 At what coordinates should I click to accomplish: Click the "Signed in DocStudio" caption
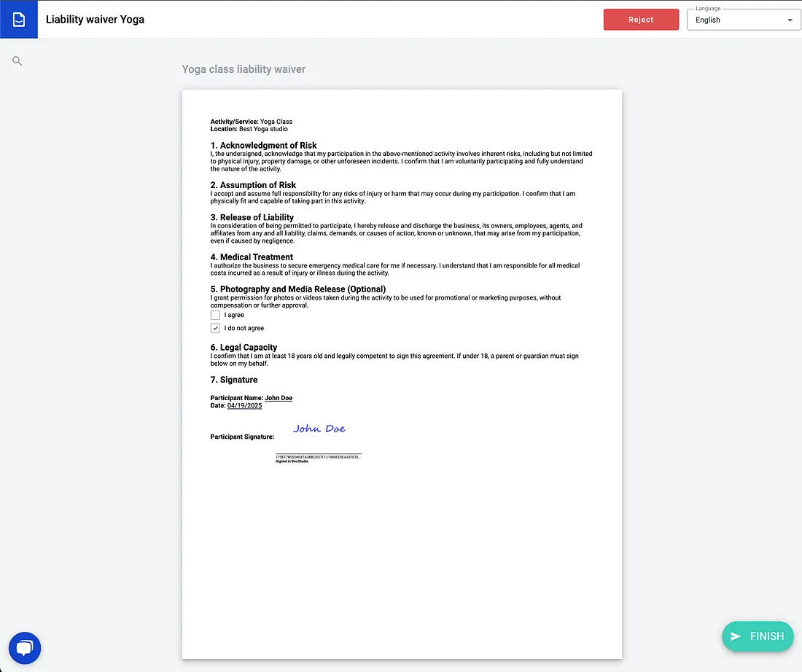(292, 461)
